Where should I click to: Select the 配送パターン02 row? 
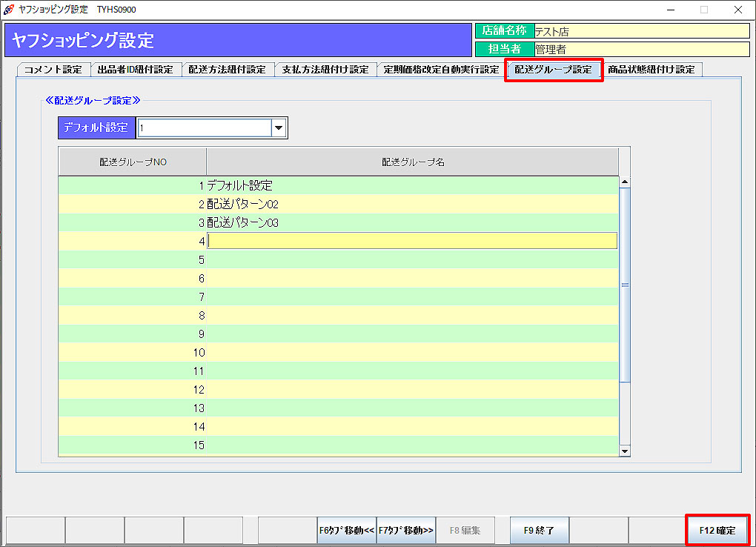tap(411, 204)
